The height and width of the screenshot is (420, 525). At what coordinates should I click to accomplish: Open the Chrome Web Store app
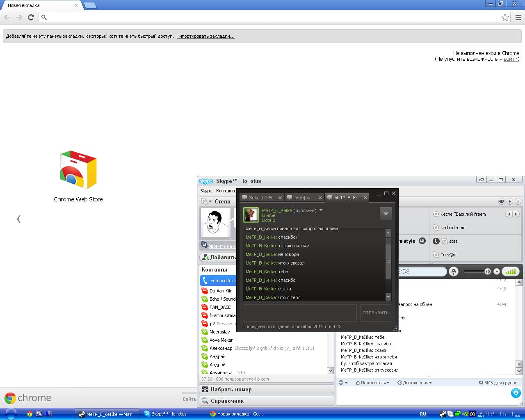78,176
